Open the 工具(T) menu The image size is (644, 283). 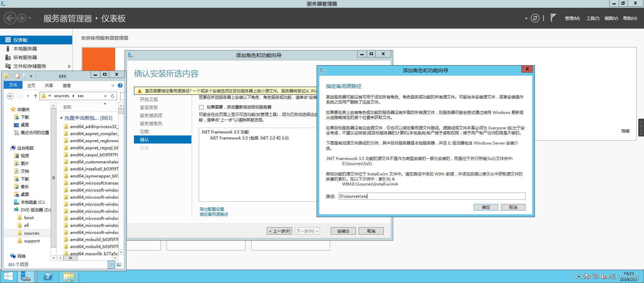(593, 18)
